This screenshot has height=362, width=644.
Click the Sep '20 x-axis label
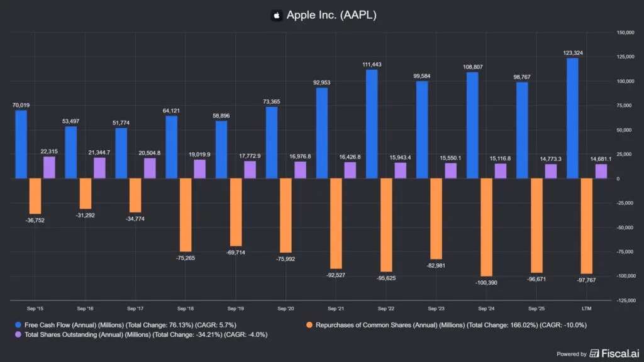(286, 309)
